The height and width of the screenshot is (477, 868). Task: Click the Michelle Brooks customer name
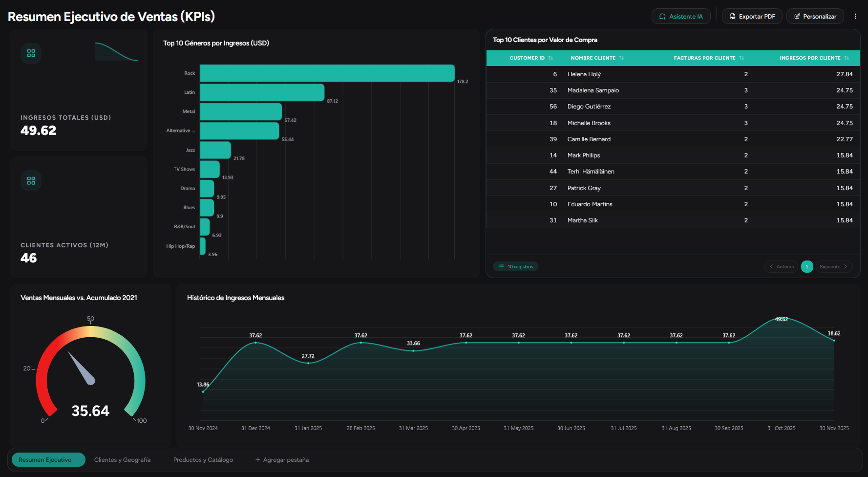[589, 123]
